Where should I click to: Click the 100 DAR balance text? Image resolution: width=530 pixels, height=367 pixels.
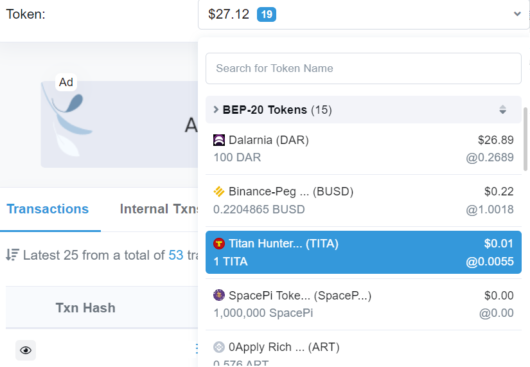coord(237,157)
